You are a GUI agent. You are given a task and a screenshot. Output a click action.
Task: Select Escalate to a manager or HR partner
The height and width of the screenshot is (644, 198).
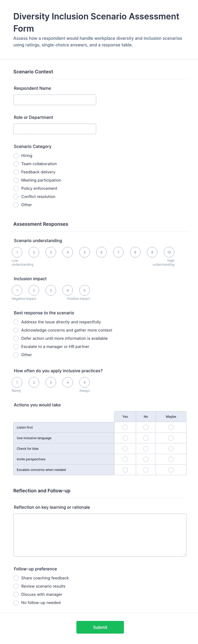click(16, 346)
